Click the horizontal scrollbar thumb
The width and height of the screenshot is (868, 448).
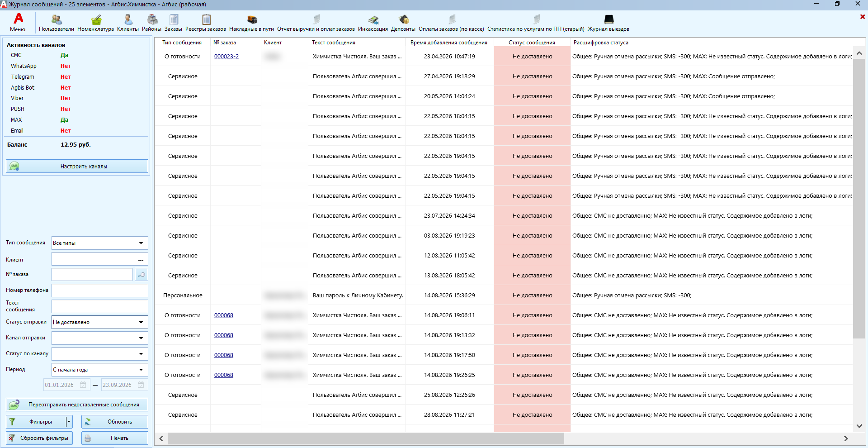[x=366, y=438]
